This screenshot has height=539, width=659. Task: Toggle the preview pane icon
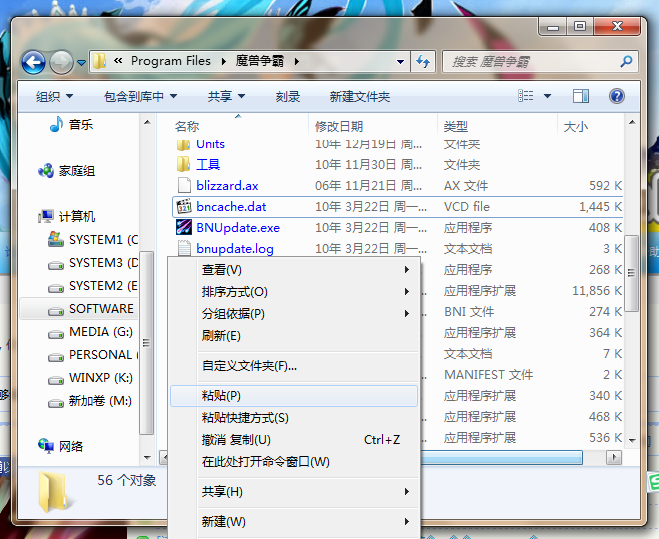581,96
